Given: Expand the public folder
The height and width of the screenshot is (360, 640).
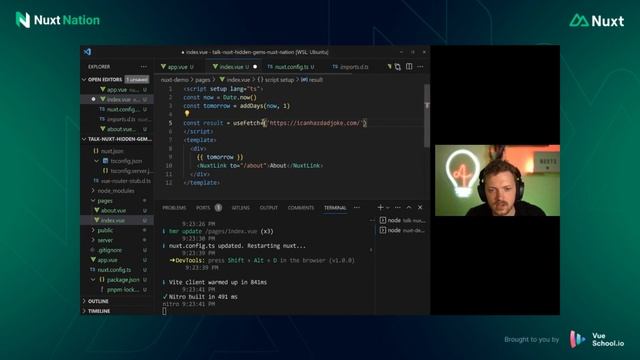Looking at the screenshot, I should tap(93, 230).
